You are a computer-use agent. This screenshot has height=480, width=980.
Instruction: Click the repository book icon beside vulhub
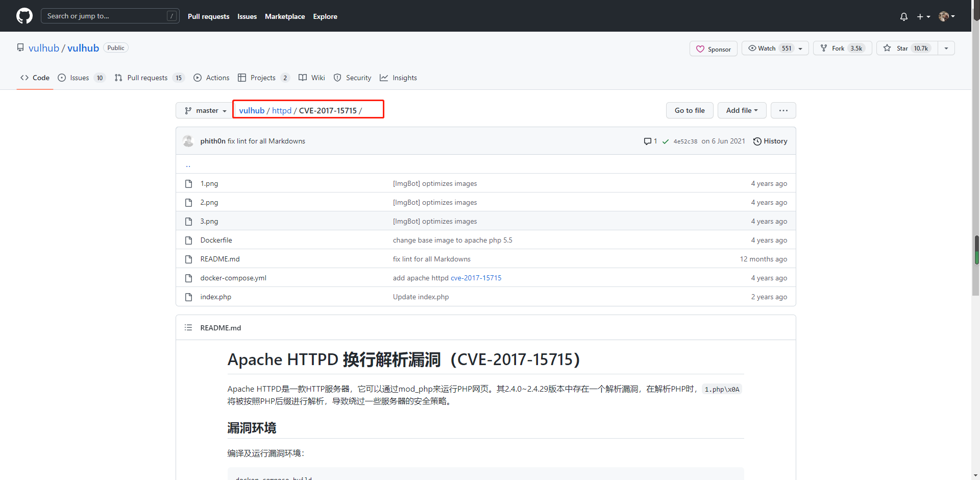[x=20, y=47]
